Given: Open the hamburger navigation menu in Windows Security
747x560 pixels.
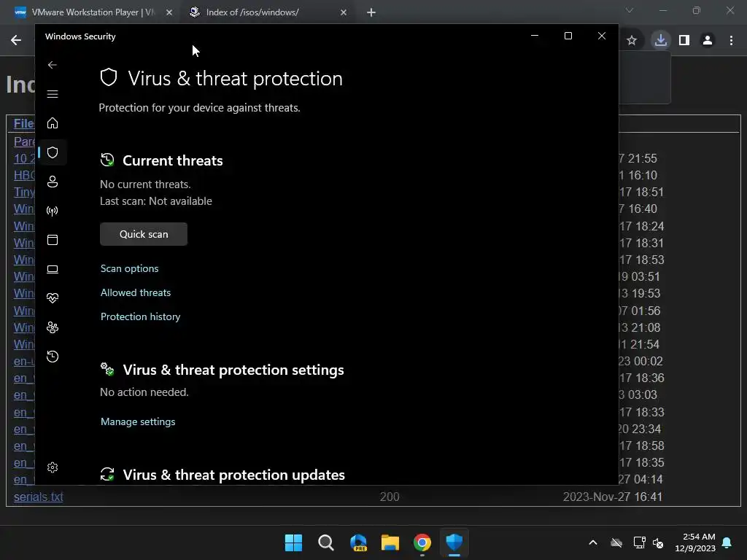Looking at the screenshot, I should (53, 94).
